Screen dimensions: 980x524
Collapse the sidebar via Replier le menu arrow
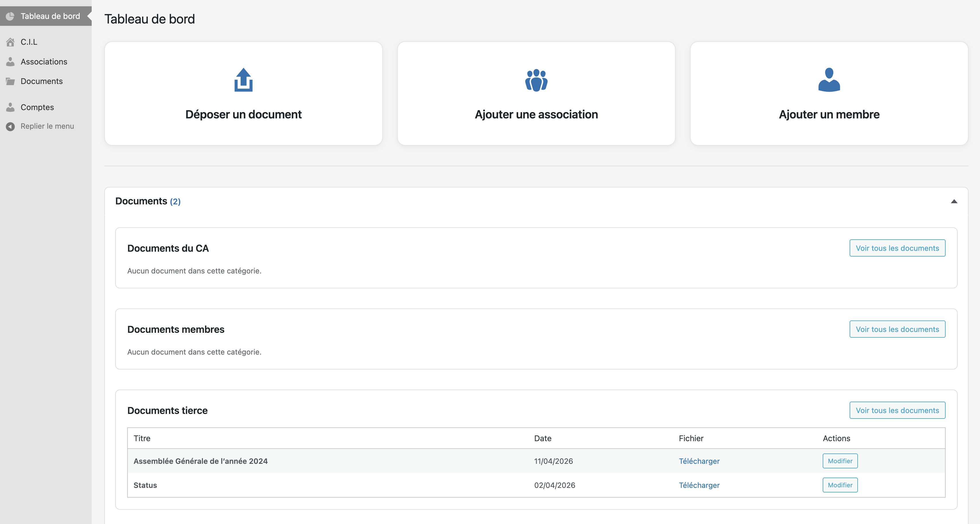[10, 126]
